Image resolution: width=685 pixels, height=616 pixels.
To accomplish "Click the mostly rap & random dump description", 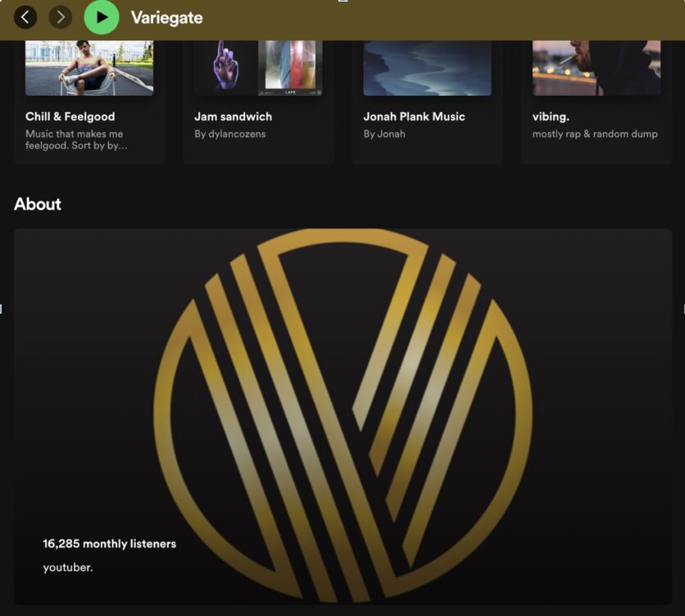I will click(x=595, y=134).
